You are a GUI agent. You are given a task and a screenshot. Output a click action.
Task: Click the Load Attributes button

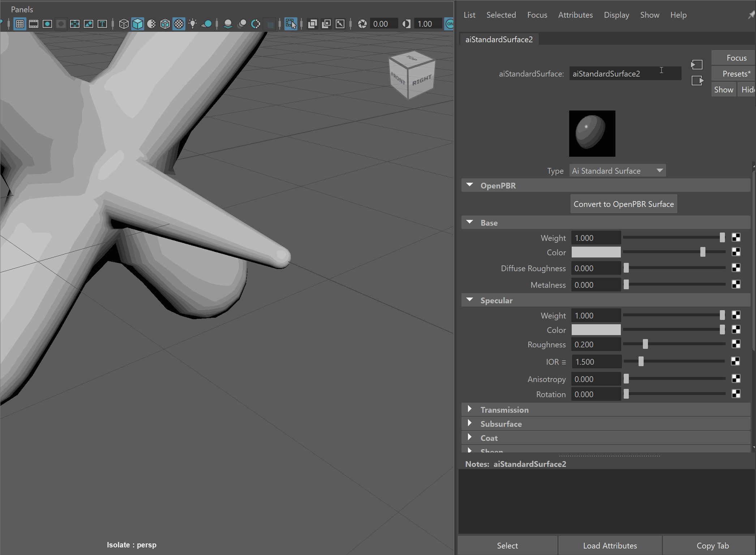(610, 546)
